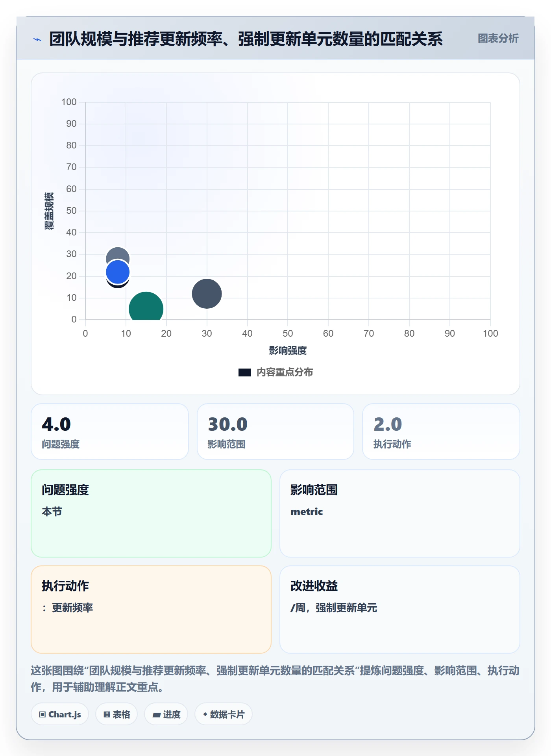Select the 表格 tag
Screen dimensions: 551x756
click(x=116, y=714)
